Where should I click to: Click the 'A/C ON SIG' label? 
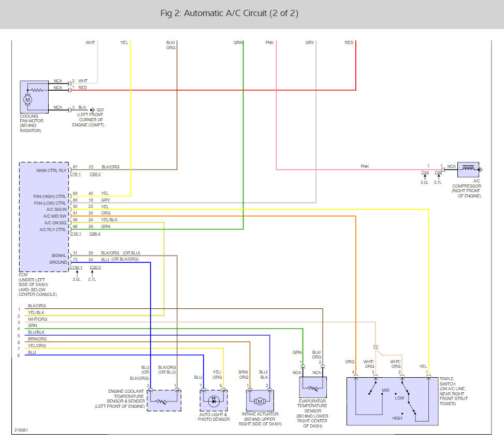pyautogui.click(x=55, y=223)
